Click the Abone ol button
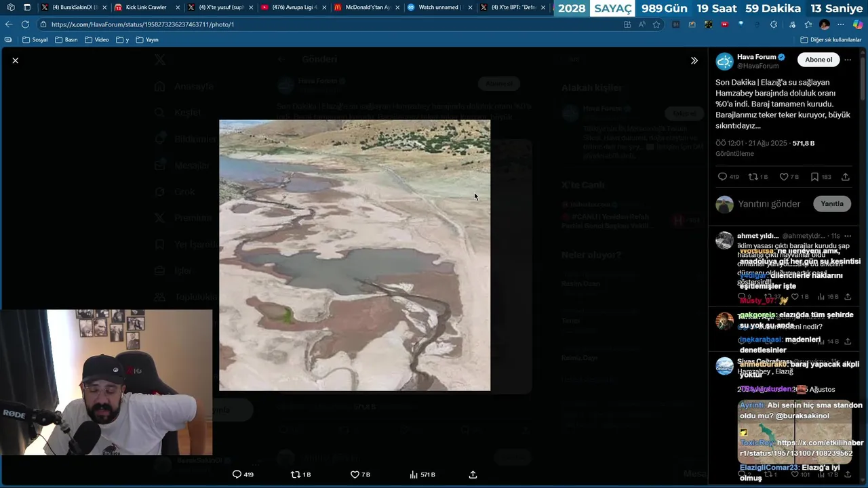Image resolution: width=868 pixels, height=488 pixels. click(818, 60)
